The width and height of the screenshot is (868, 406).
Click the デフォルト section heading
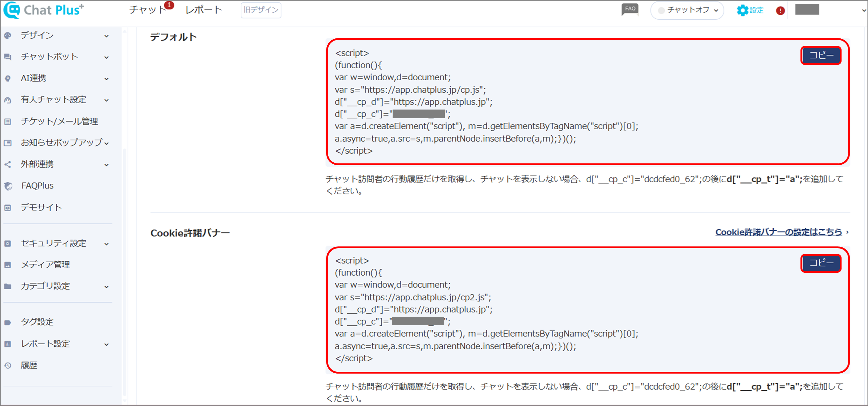tap(173, 37)
